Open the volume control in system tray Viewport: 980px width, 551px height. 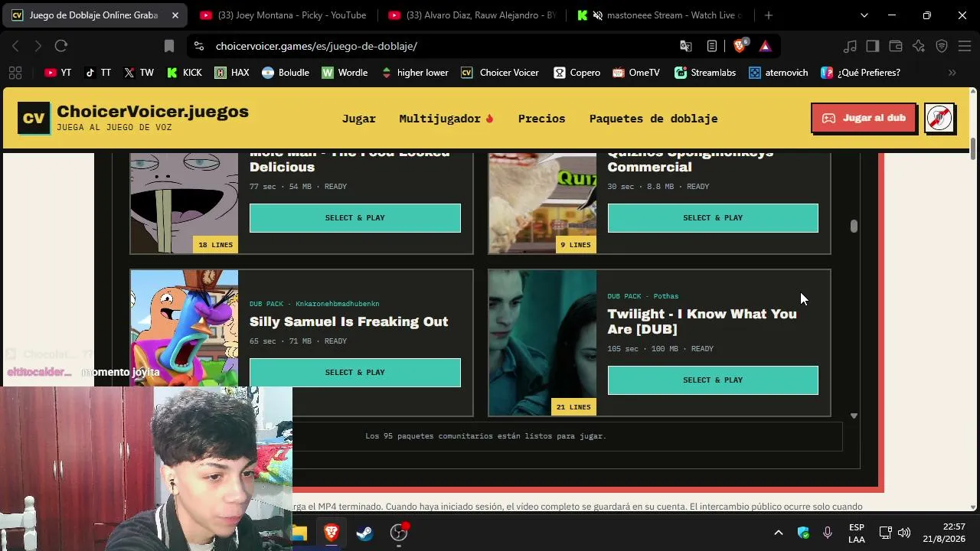click(904, 533)
